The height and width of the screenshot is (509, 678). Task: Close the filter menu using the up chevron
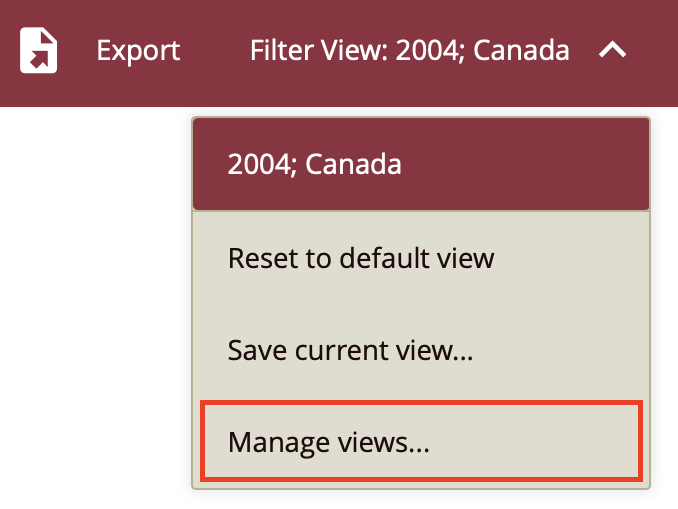click(x=612, y=51)
